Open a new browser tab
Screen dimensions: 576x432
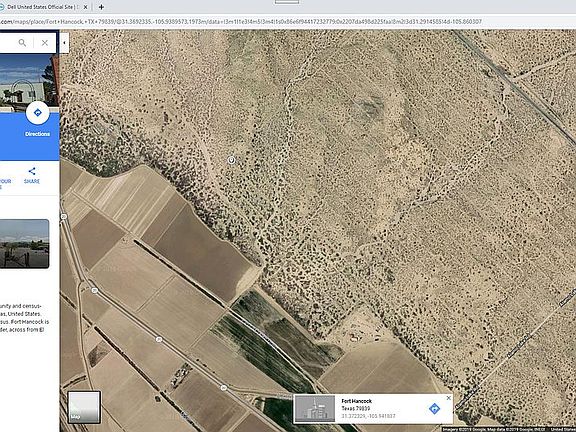(101, 7)
